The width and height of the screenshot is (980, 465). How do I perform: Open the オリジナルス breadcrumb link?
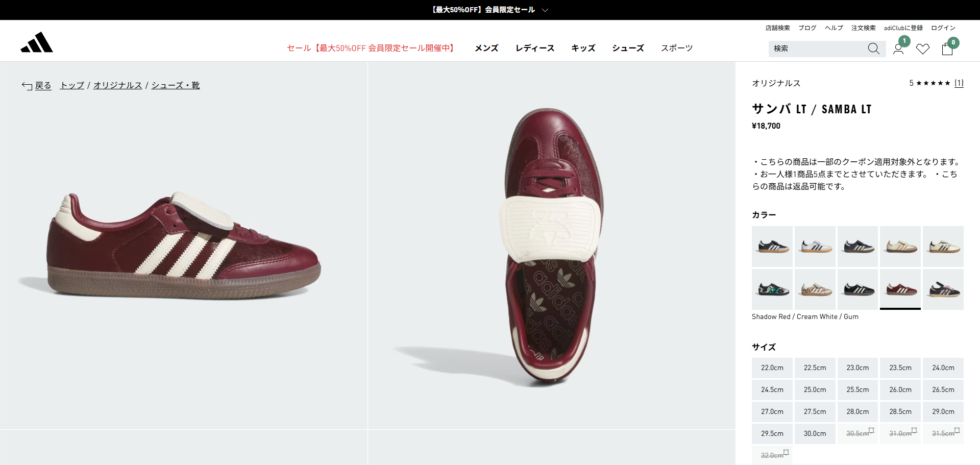117,85
